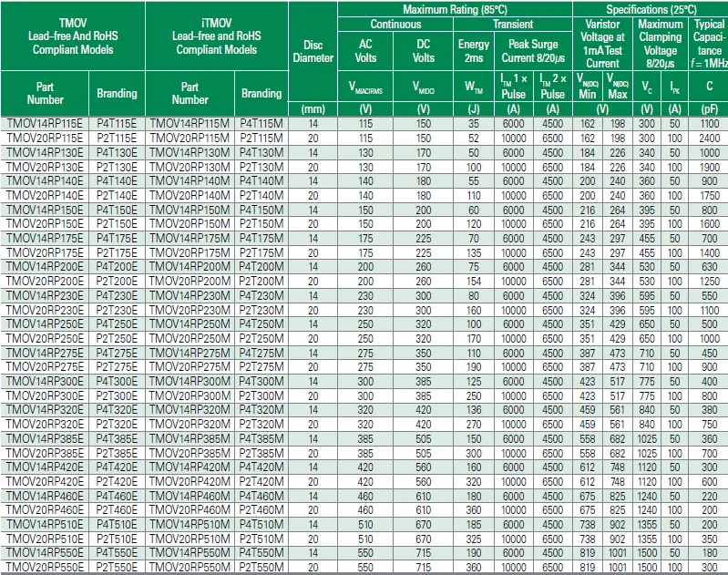The width and height of the screenshot is (728, 575).
Task: Select the Maximum Clamping Voltage header
Action: 660,44
